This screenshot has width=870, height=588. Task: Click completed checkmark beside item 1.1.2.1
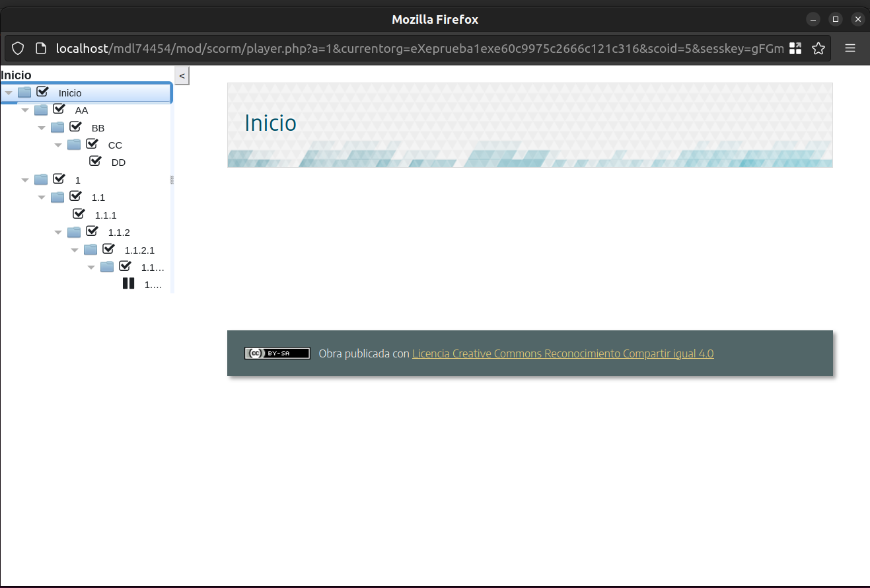[x=109, y=248]
